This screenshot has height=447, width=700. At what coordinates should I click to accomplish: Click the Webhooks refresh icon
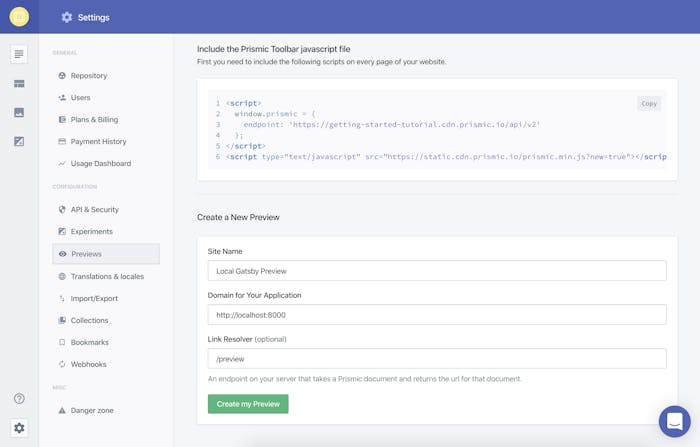click(62, 364)
